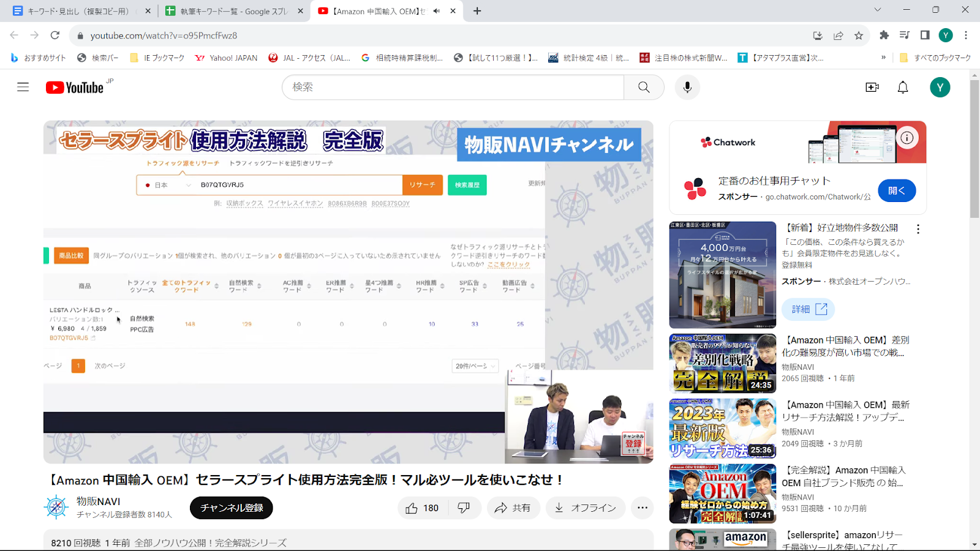Open IE ブックマーク folder
The height and width of the screenshot is (551, 980).
157,58
